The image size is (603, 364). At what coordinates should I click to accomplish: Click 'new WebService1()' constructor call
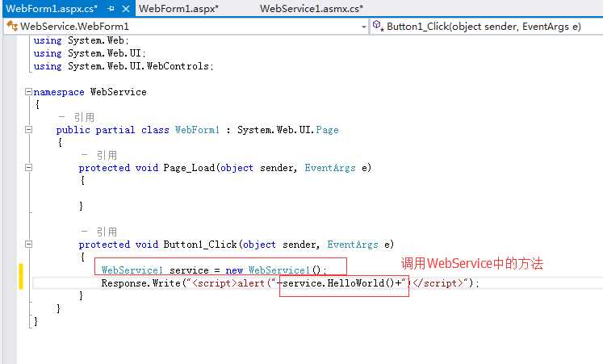pos(273,270)
